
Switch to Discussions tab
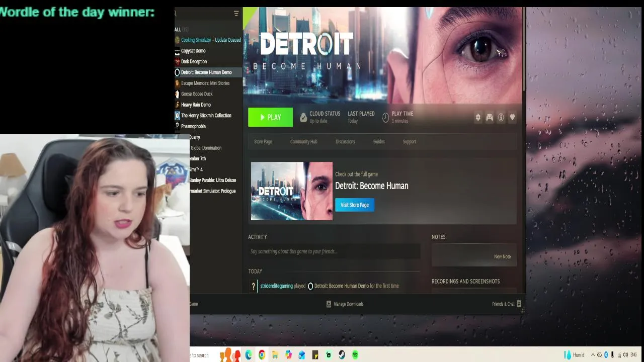click(345, 142)
